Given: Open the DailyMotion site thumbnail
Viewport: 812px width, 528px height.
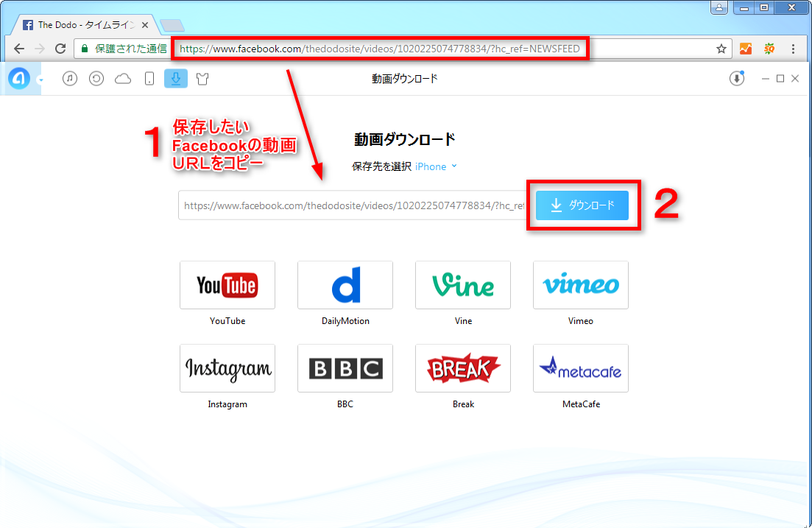Looking at the screenshot, I should pyautogui.click(x=345, y=285).
